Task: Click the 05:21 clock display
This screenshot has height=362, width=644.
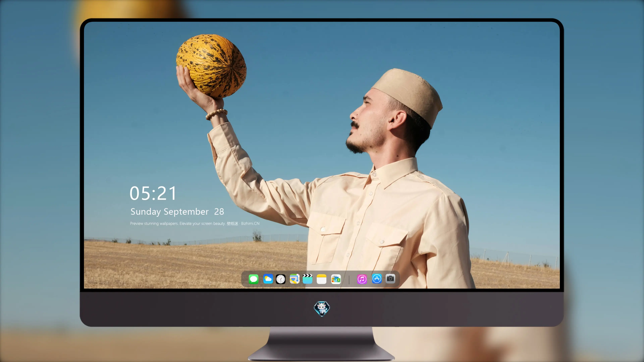Action: [x=153, y=193]
